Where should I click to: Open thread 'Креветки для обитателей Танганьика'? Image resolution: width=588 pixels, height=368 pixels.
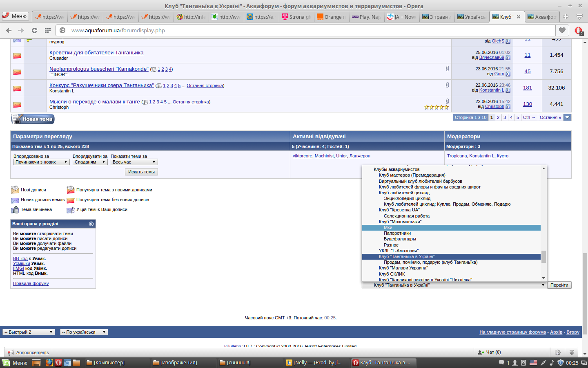click(96, 53)
